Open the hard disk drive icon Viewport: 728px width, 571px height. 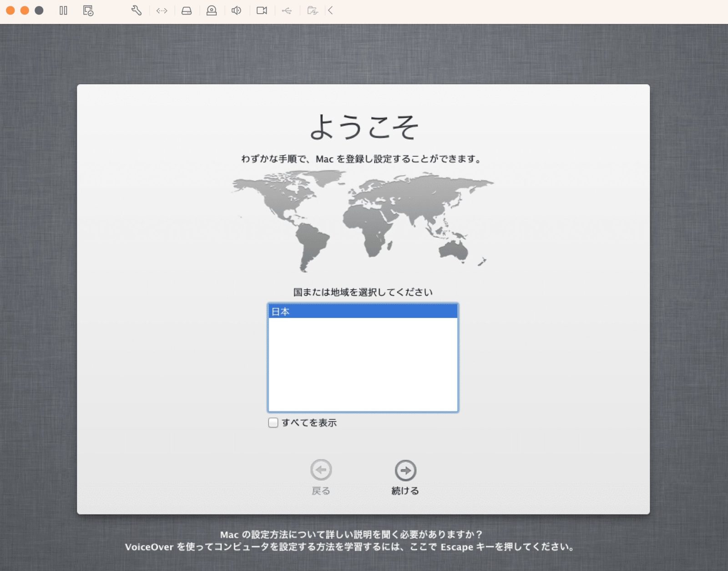coord(187,10)
